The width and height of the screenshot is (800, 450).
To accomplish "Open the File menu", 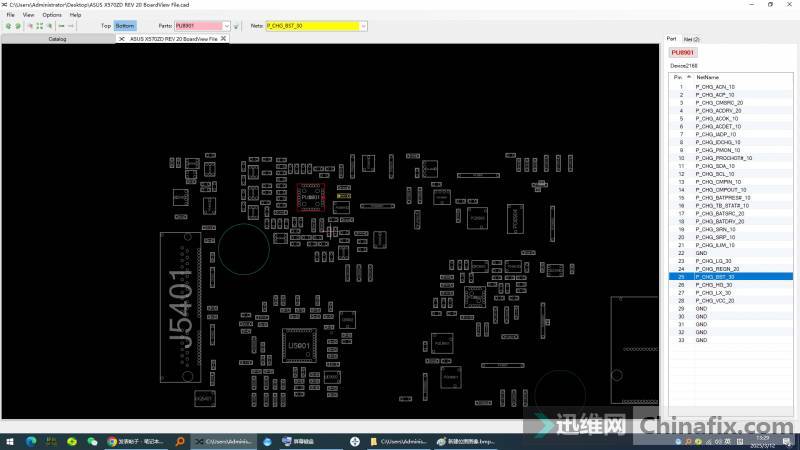I will 11,15.
